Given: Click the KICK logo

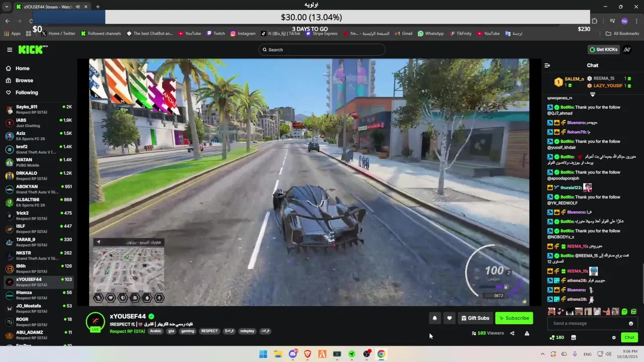Looking at the screenshot, I should pos(33,49).
